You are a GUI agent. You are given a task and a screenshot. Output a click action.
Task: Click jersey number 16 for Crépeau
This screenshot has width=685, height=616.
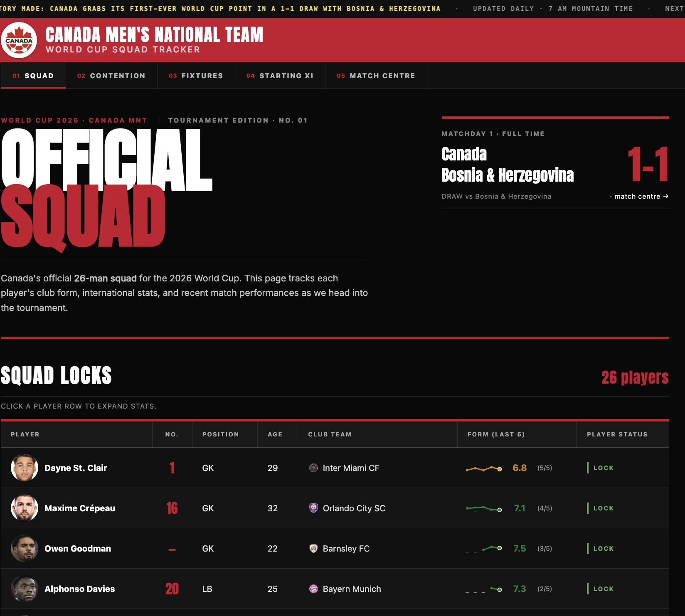(172, 508)
